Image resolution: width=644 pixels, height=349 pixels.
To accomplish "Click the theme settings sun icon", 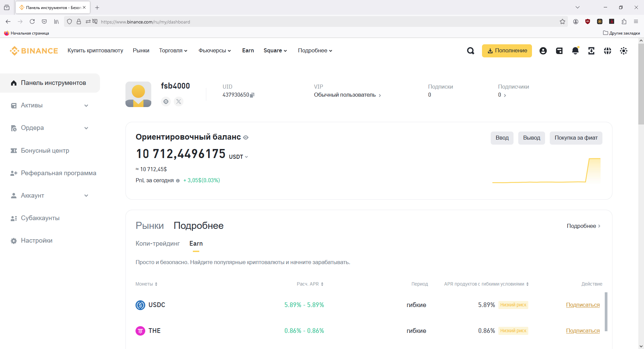I will (624, 51).
